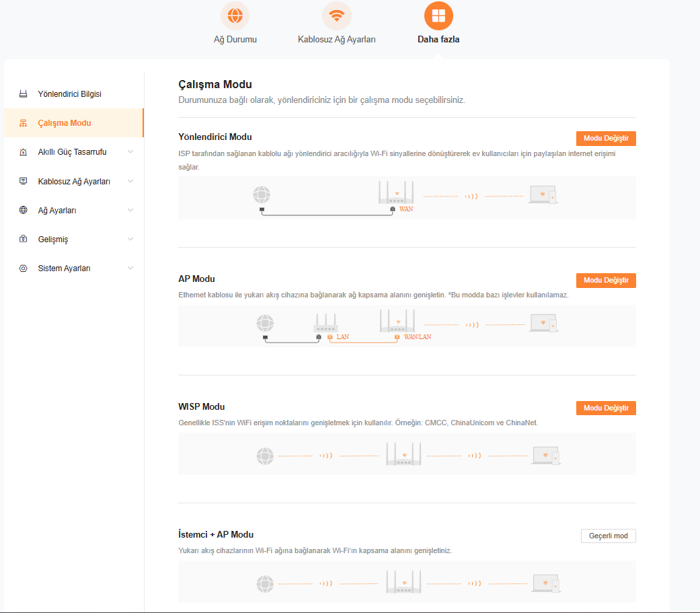Screen dimensions: 700x613
Task: Expand sidebar Kablosuz Ağ Ayarları chevron
Action: pyautogui.click(x=130, y=181)
